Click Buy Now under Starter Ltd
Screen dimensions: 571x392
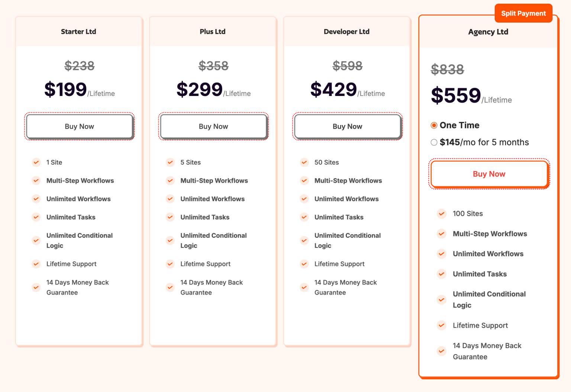coord(79,126)
